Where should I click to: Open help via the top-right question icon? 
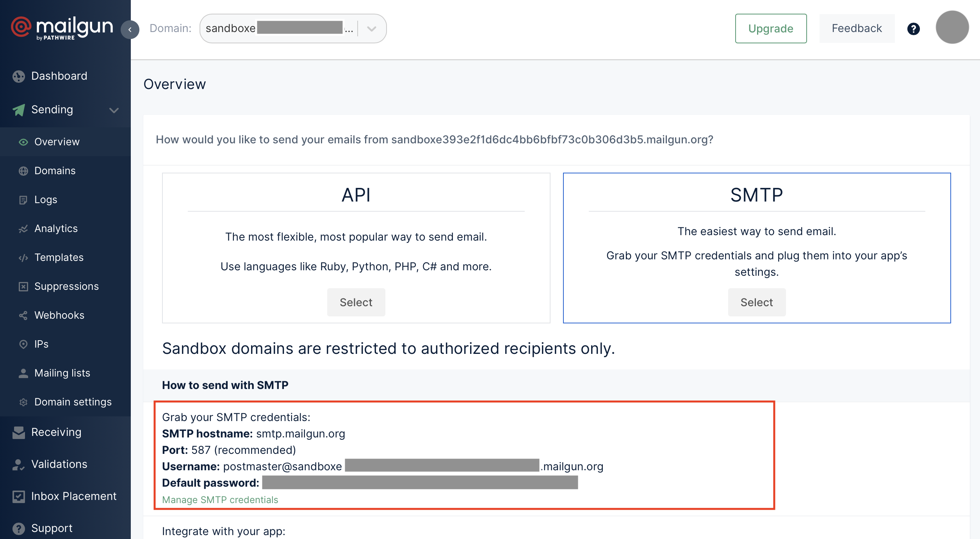[913, 29]
